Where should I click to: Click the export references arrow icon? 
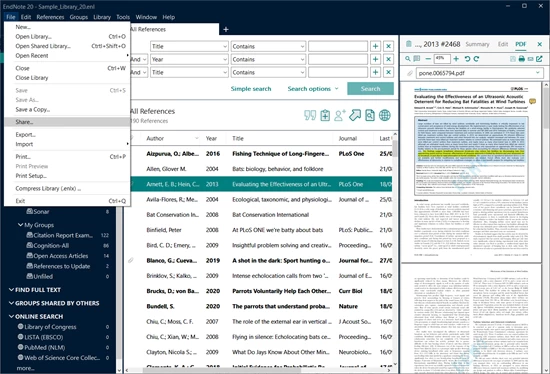(355, 115)
